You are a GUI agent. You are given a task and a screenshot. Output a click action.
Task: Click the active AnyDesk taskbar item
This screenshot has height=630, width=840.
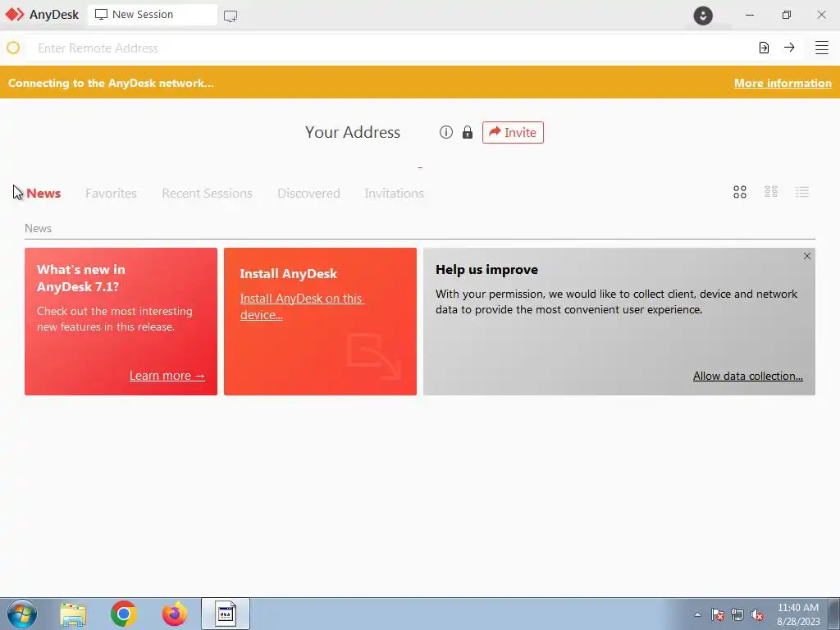point(226,614)
